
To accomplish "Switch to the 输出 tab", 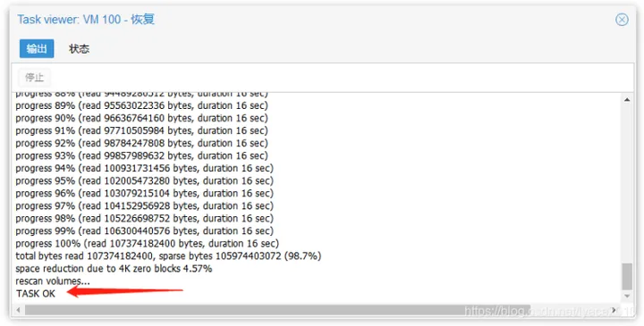I will (37, 49).
